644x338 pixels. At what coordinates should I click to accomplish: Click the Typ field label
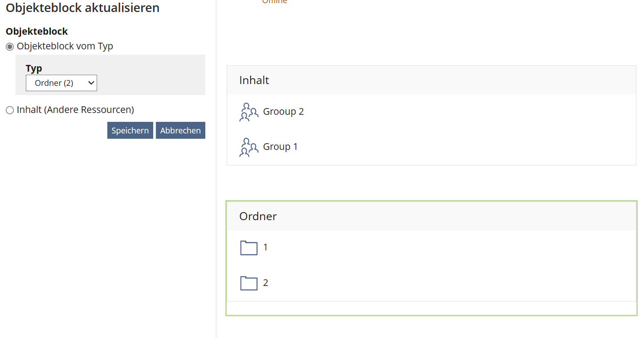pyautogui.click(x=34, y=68)
